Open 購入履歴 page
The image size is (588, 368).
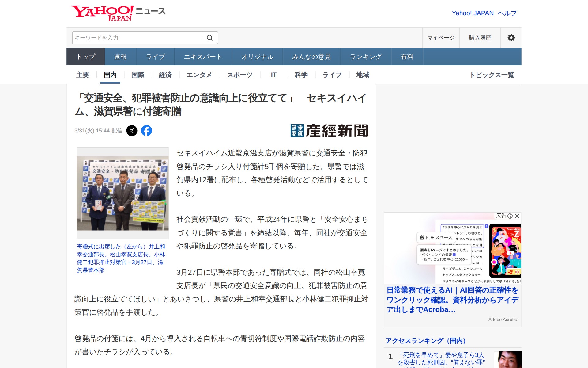480,38
